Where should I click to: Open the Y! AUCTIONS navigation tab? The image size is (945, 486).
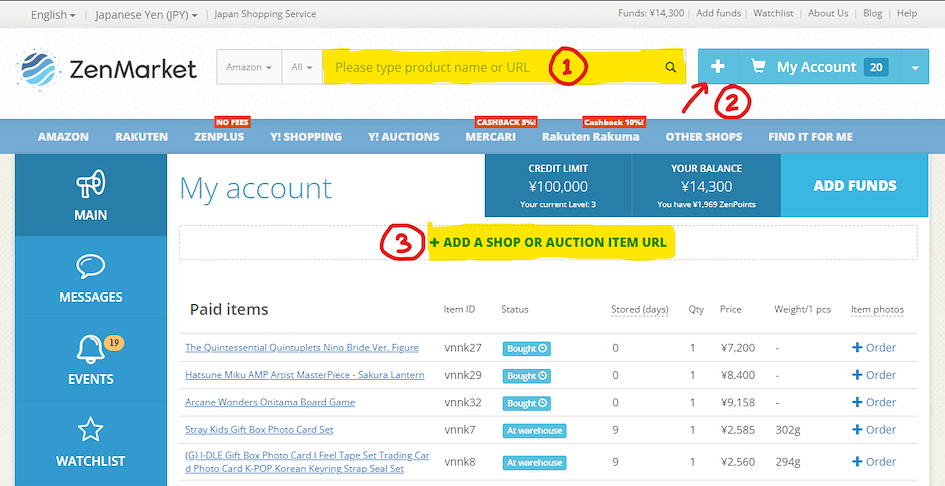point(404,137)
